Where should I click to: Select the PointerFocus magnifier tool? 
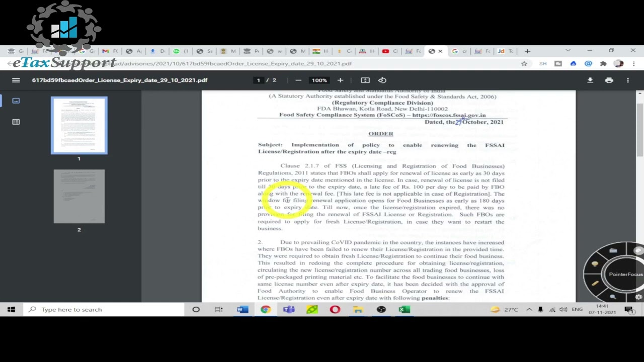pos(613,297)
